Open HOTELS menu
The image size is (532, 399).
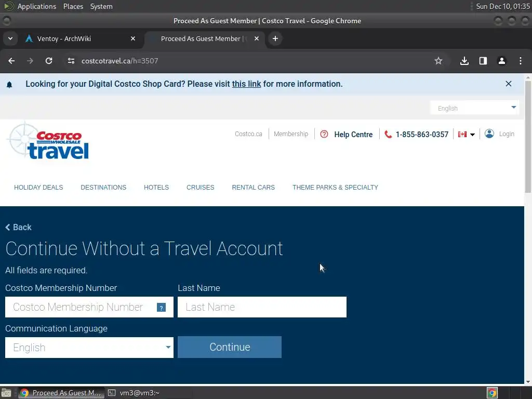pyautogui.click(x=156, y=187)
